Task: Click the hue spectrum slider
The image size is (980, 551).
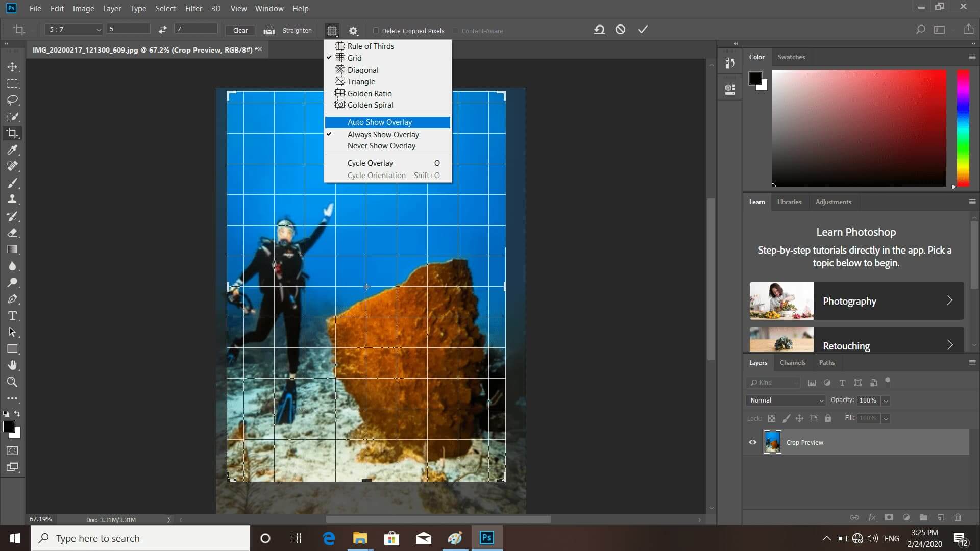Action: (963, 128)
